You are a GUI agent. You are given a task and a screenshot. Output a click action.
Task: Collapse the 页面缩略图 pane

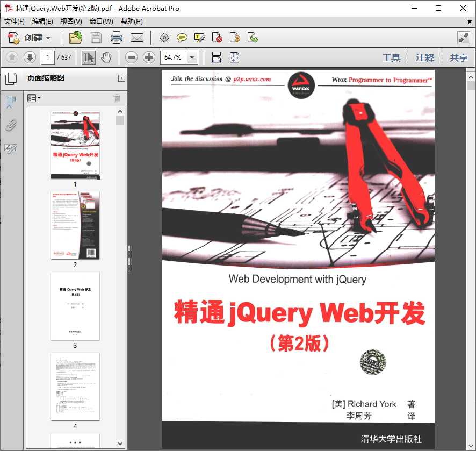point(121,78)
